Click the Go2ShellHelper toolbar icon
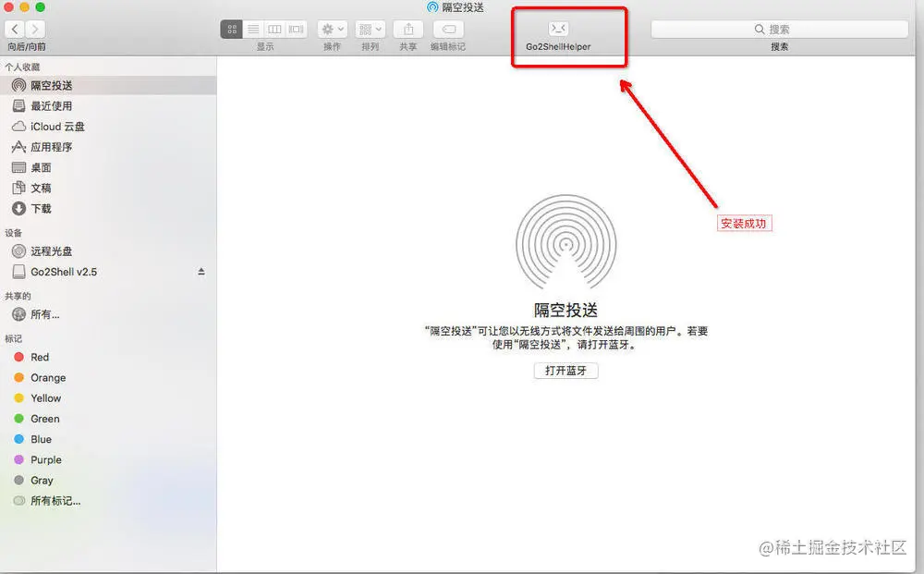Screen dimensions: 924x574 click(558, 29)
